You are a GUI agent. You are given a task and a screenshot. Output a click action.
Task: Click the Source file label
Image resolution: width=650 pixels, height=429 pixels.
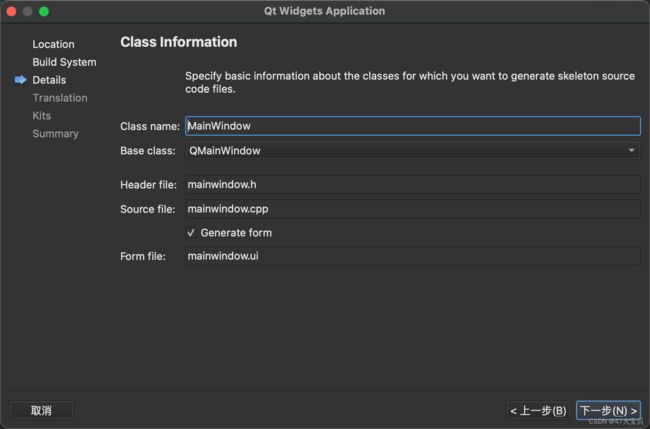click(x=148, y=209)
